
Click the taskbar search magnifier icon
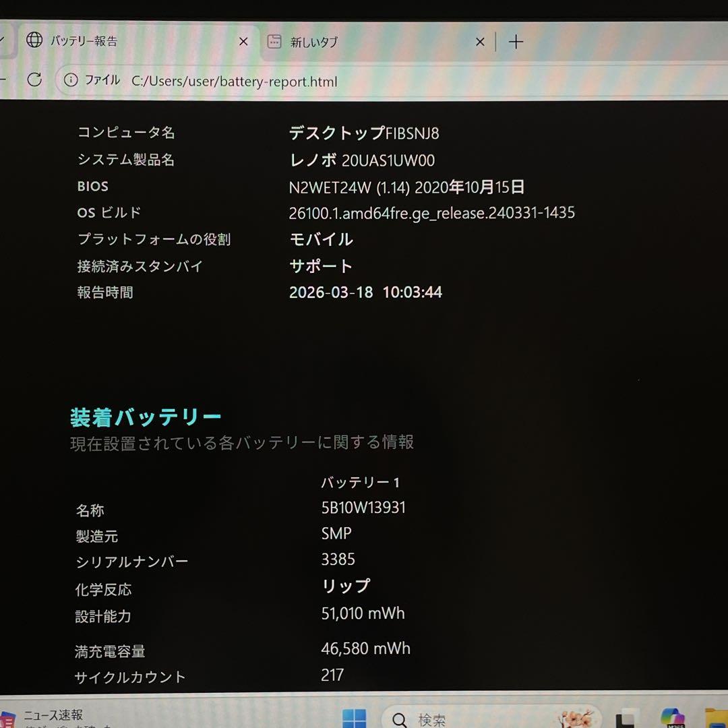(399, 720)
